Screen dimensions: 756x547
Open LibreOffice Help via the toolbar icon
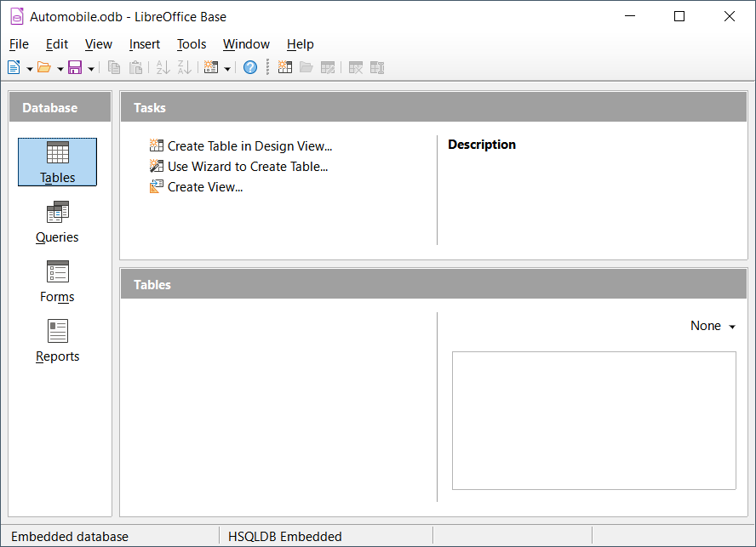click(x=249, y=67)
